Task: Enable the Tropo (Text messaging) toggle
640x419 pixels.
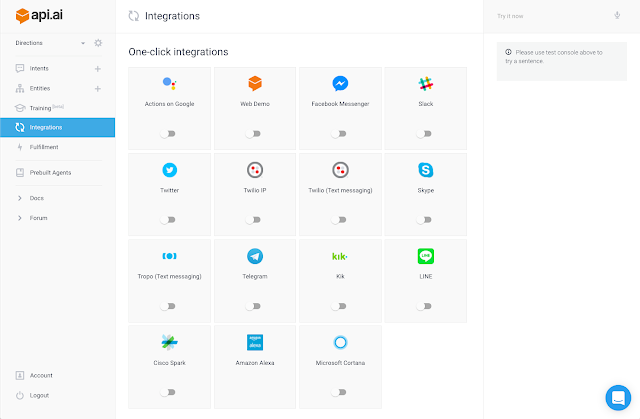Action: [x=168, y=306]
